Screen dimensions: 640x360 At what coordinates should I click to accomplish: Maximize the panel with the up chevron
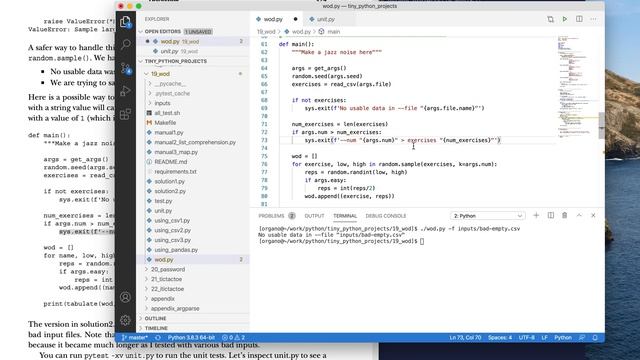point(579,216)
